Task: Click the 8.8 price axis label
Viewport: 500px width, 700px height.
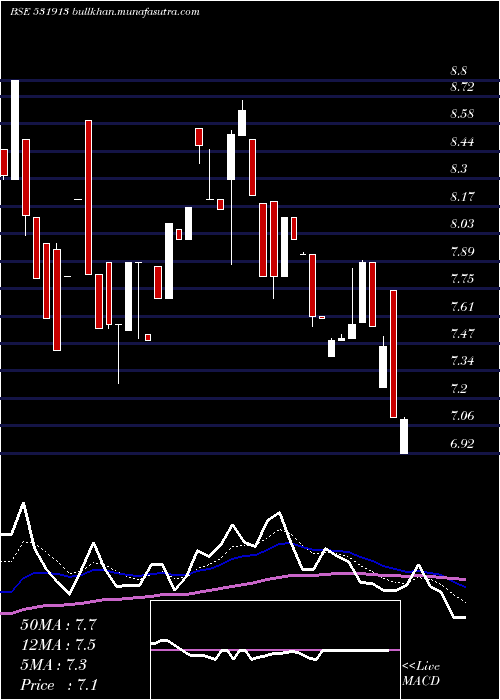Action: click(x=458, y=71)
